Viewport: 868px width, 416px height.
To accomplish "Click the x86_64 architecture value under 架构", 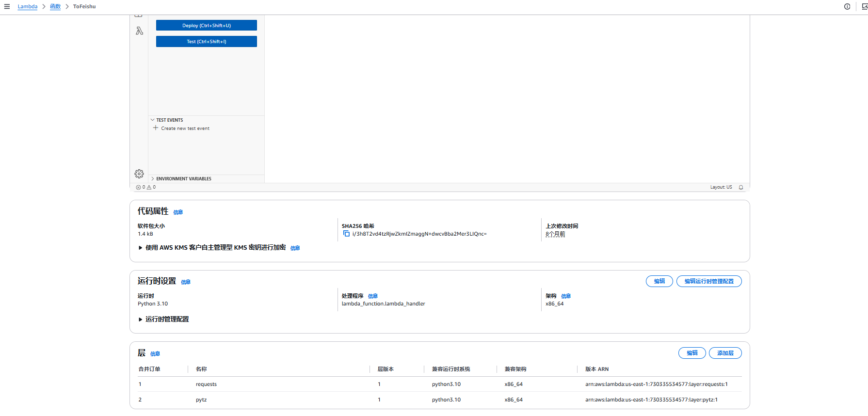I will click(555, 304).
